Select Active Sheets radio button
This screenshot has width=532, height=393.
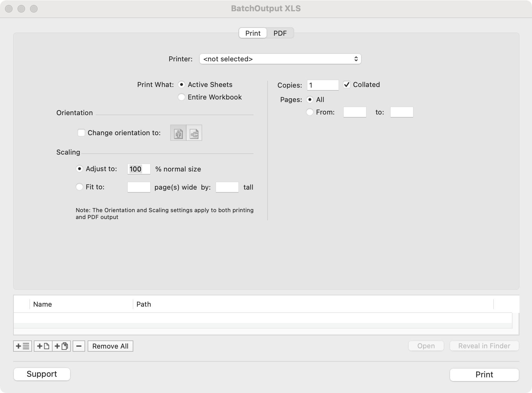click(182, 84)
